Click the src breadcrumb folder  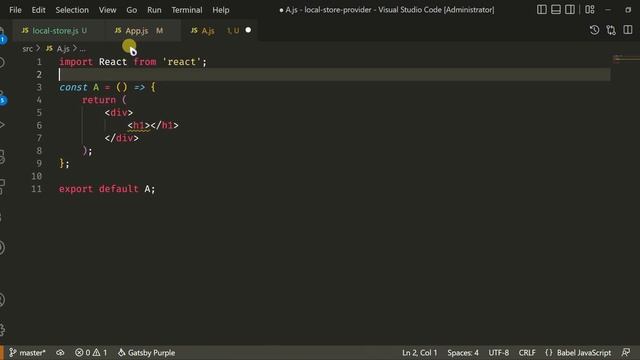[x=27, y=49]
